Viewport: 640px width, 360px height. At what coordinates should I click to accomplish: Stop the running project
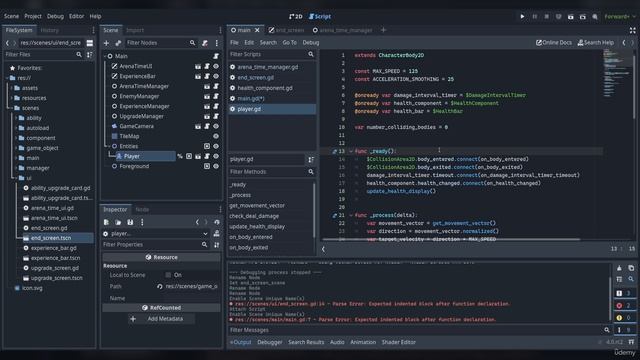click(547, 17)
